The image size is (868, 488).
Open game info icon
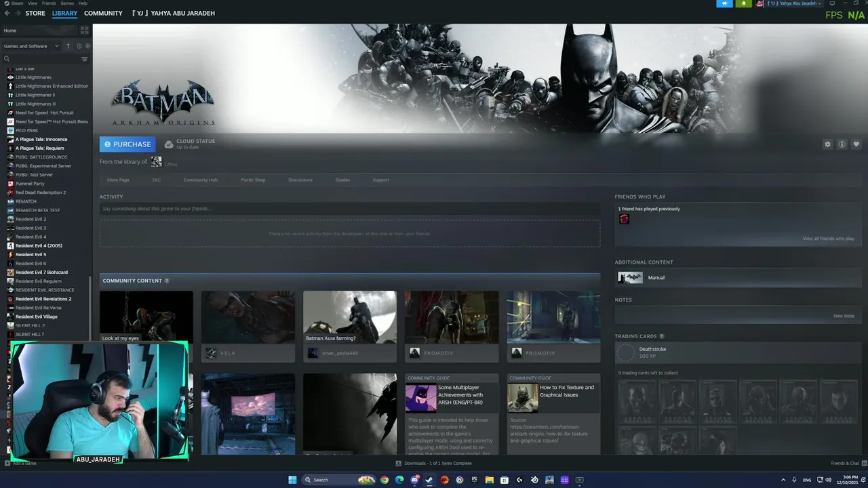click(842, 144)
